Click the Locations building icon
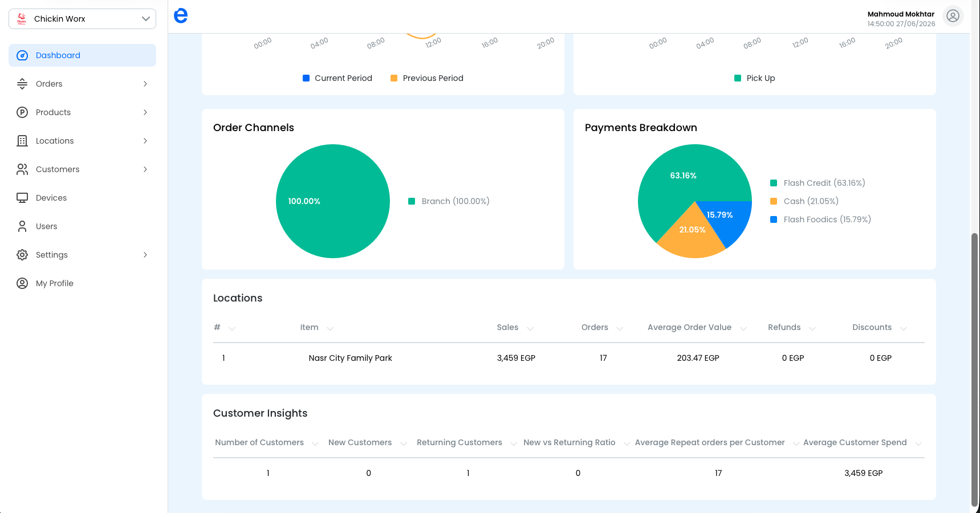The width and height of the screenshot is (980, 513). coord(22,141)
